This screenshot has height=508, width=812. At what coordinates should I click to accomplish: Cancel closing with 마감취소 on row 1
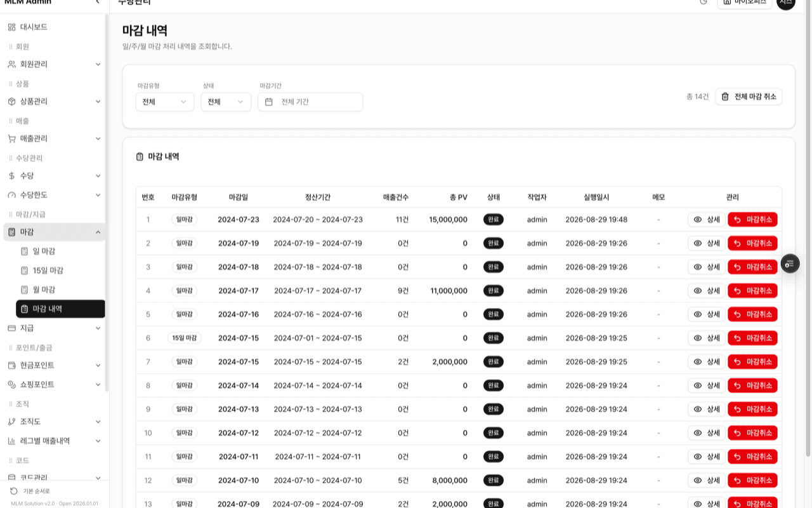point(752,220)
